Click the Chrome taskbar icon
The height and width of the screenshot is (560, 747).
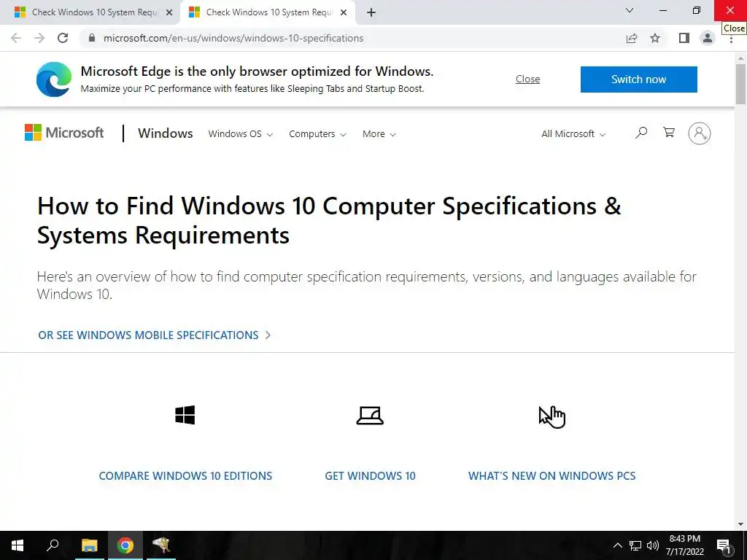[125, 545]
